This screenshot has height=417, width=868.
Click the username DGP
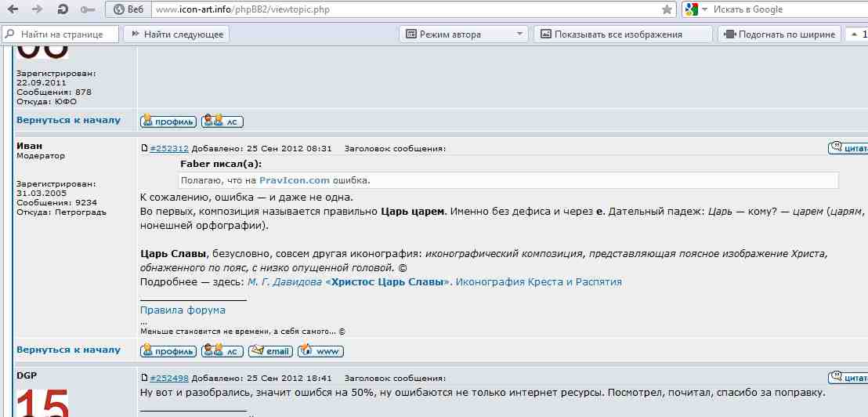[x=27, y=375]
